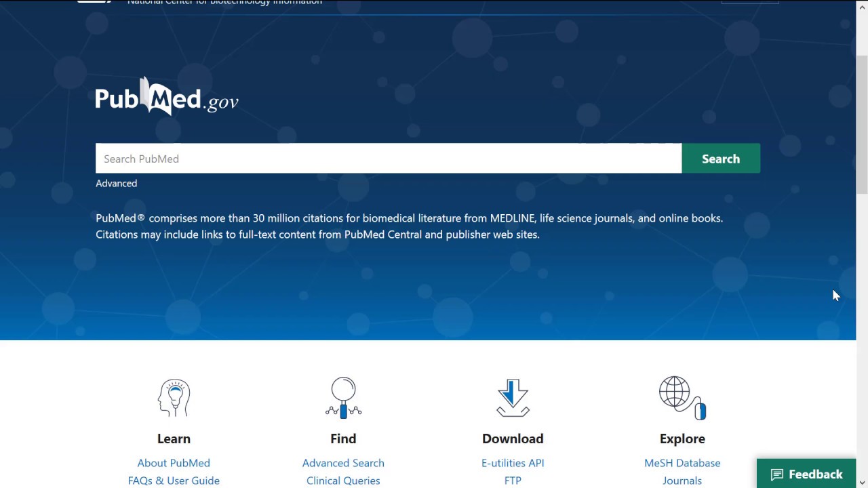Click the PubMed description paragraph text
The image size is (868, 488).
pos(410,226)
